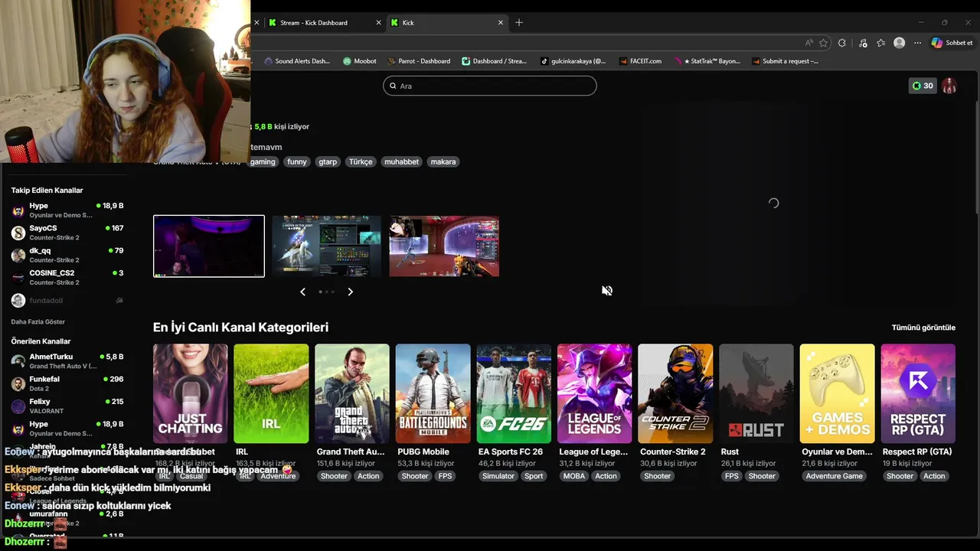This screenshot has height=551, width=980.
Task: Select the Türkçe tag
Action: (361, 161)
